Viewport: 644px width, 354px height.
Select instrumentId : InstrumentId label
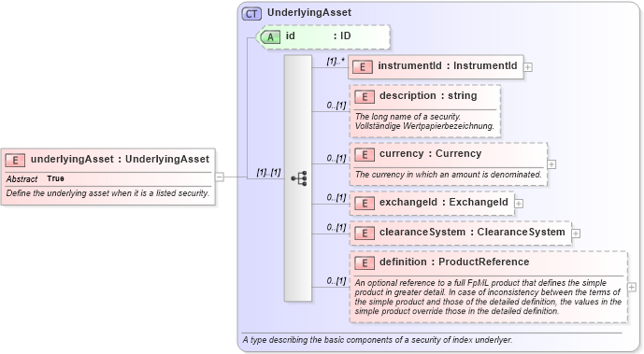point(448,65)
